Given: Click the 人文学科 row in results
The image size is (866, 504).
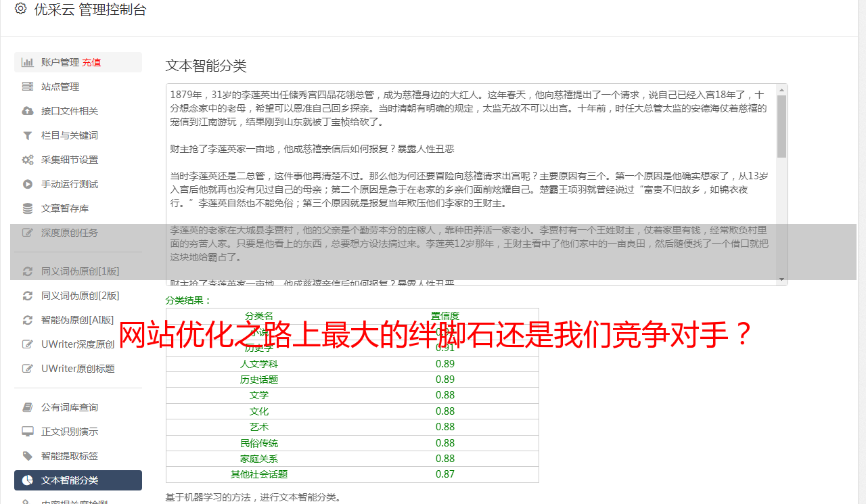Looking at the screenshot, I should coord(352,364).
